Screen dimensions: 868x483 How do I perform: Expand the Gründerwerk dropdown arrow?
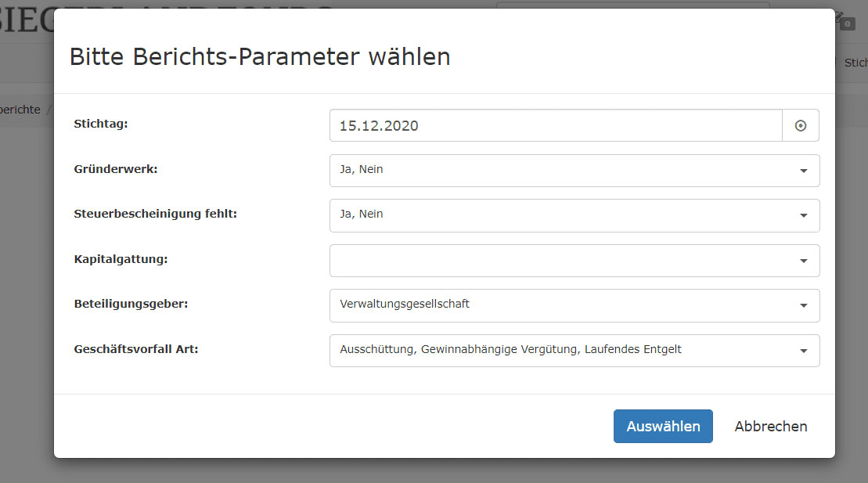tap(803, 171)
